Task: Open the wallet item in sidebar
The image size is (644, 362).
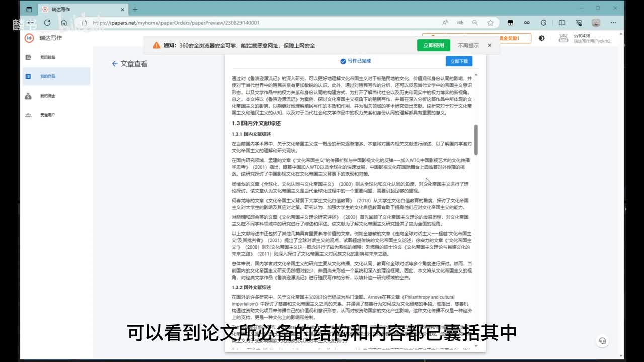Action: [47, 57]
